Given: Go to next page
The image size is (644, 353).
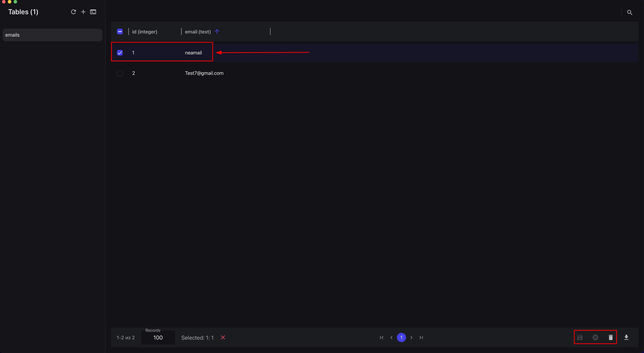Looking at the screenshot, I should point(411,338).
